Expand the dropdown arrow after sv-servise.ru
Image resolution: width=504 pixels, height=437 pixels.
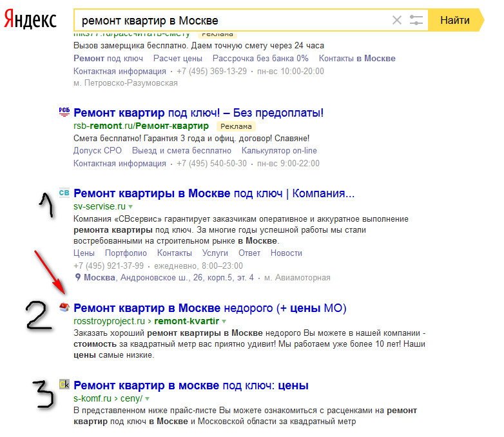pos(130,207)
